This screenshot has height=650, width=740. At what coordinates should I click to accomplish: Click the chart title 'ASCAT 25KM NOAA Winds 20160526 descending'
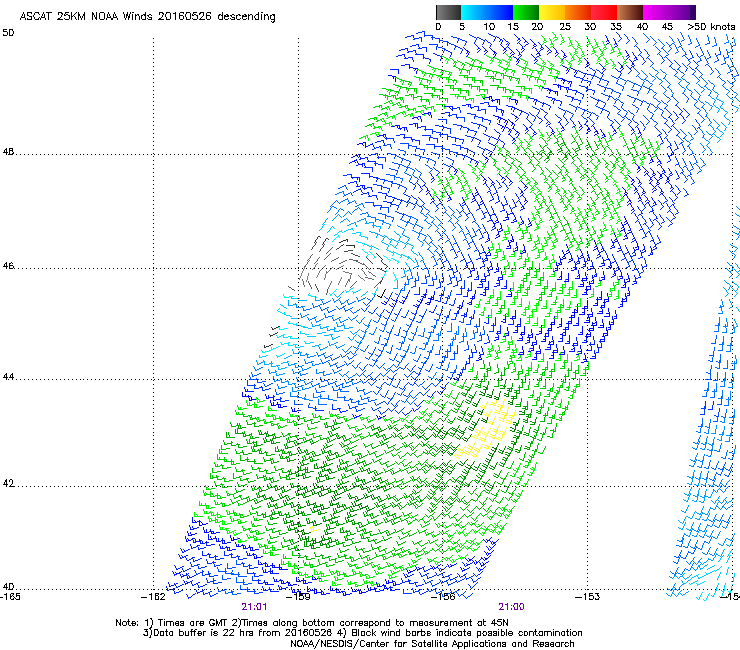(147, 17)
